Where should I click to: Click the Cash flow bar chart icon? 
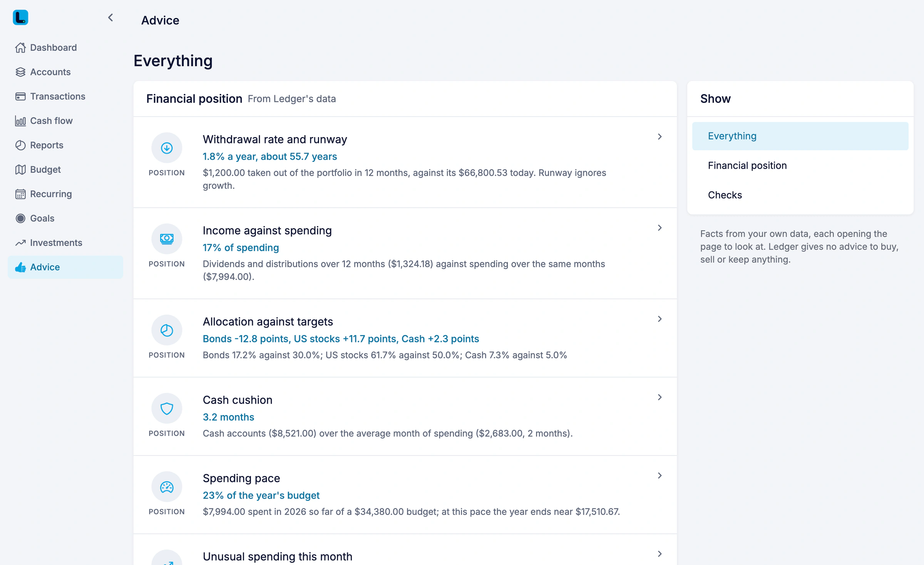[x=20, y=121]
